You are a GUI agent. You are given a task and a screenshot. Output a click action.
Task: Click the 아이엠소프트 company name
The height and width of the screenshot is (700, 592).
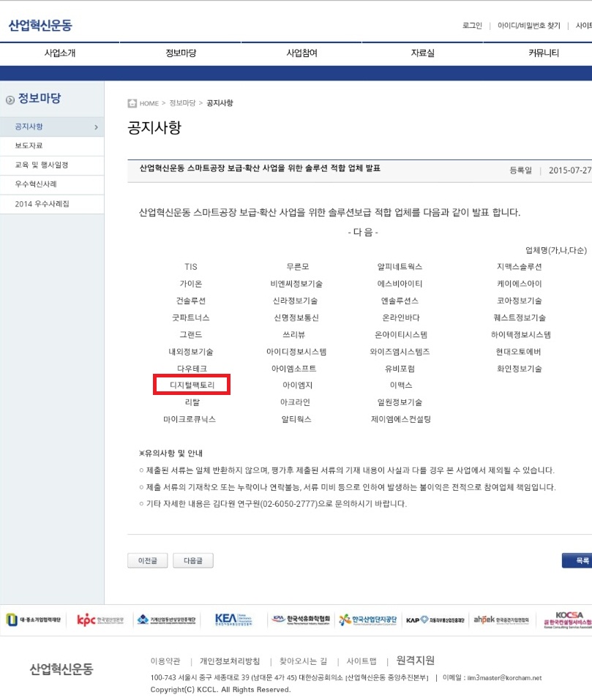tap(293, 369)
